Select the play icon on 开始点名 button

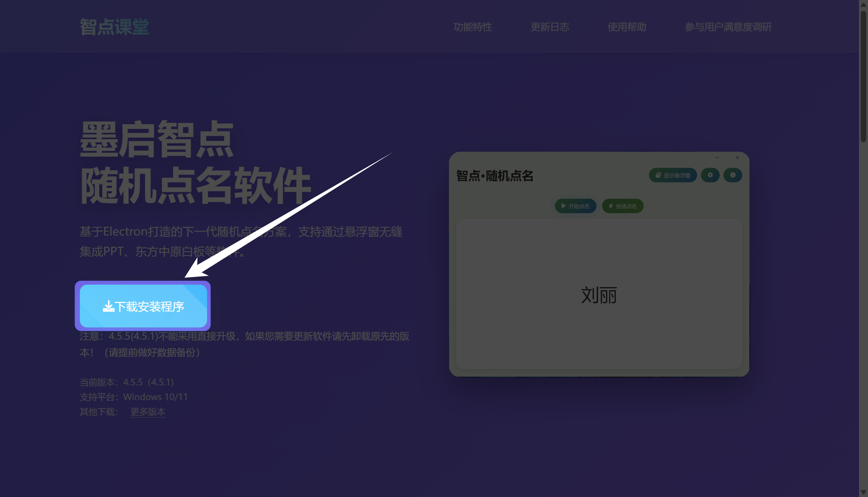563,206
